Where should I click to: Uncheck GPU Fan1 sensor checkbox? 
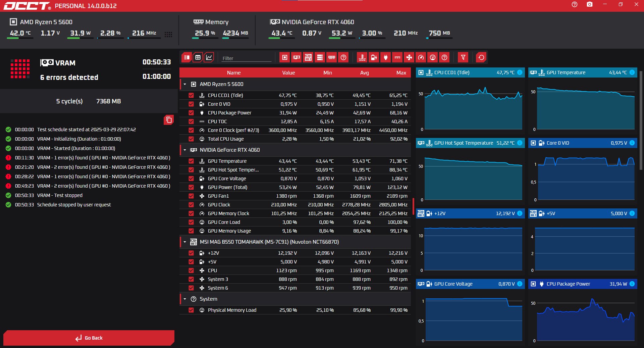point(191,196)
